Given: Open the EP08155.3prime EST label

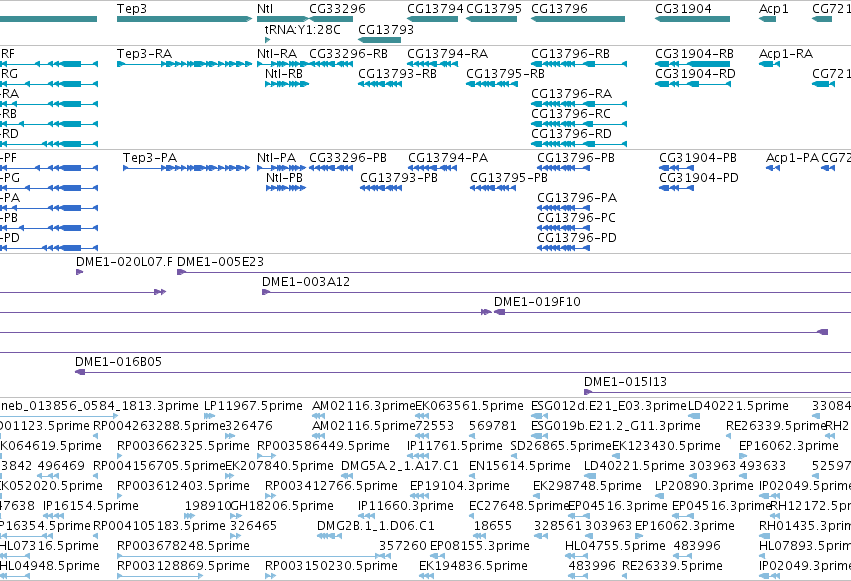Looking at the screenshot, I should click(x=480, y=546).
